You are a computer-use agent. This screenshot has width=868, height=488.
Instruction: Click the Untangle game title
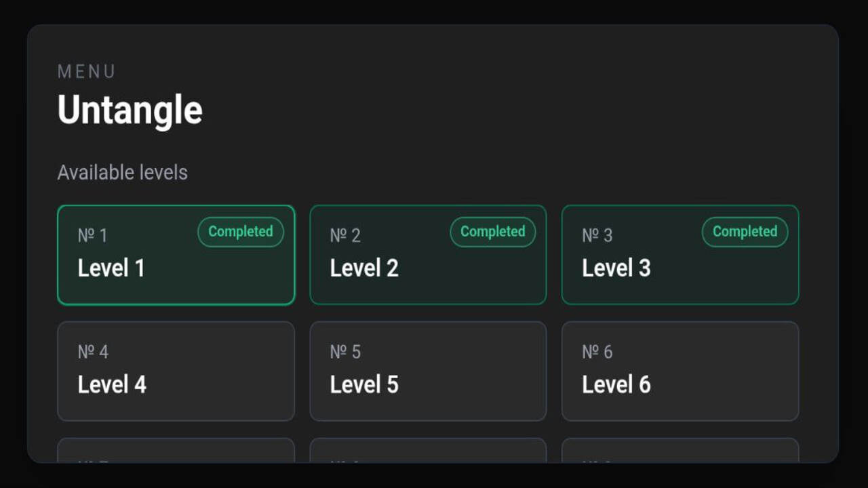(130, 109)
